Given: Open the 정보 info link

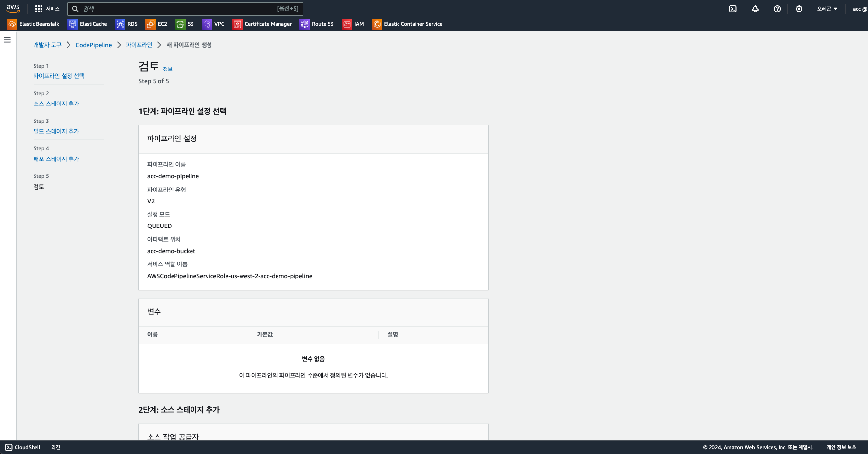Looking at the screenshot, I should pos(168,69).
